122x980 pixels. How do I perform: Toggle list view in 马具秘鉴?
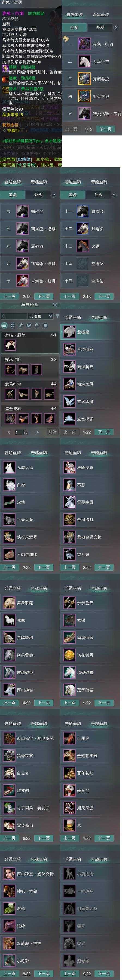[4, 325]
